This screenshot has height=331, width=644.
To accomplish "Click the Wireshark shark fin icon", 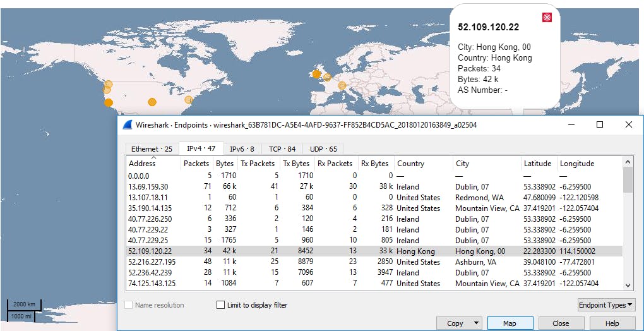I will click(127, 125).
